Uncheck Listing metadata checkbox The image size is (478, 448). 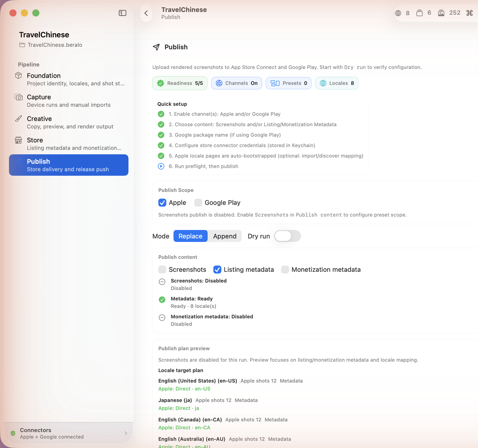click(x=217, y=269)
